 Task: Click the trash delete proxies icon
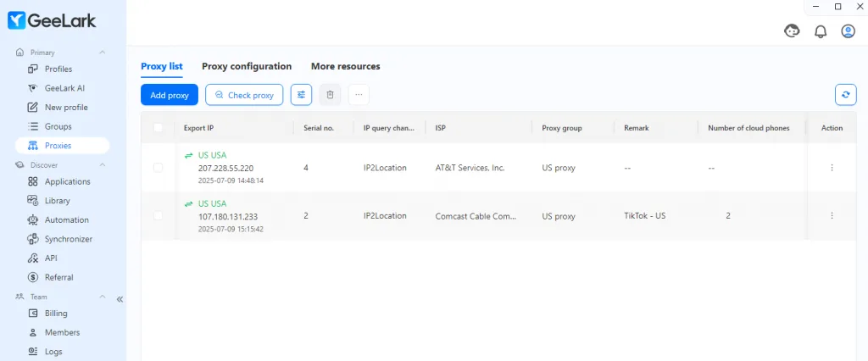(x=330, y=95)
